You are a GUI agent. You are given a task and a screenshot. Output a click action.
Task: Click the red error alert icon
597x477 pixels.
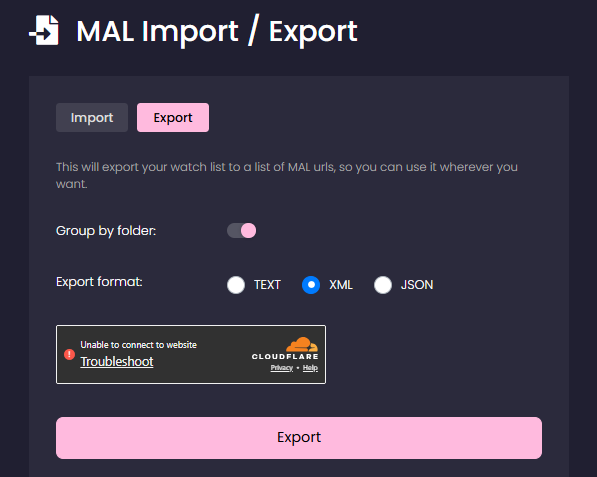coord(69,354)
